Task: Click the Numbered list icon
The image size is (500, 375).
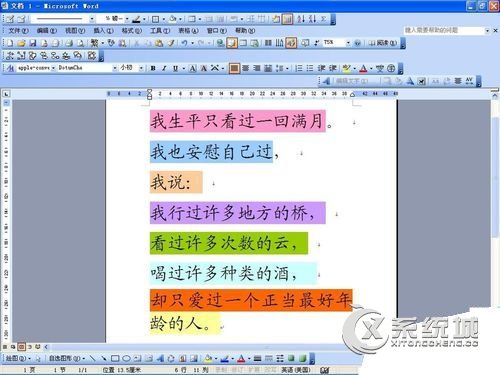Action: coord(299,68)
